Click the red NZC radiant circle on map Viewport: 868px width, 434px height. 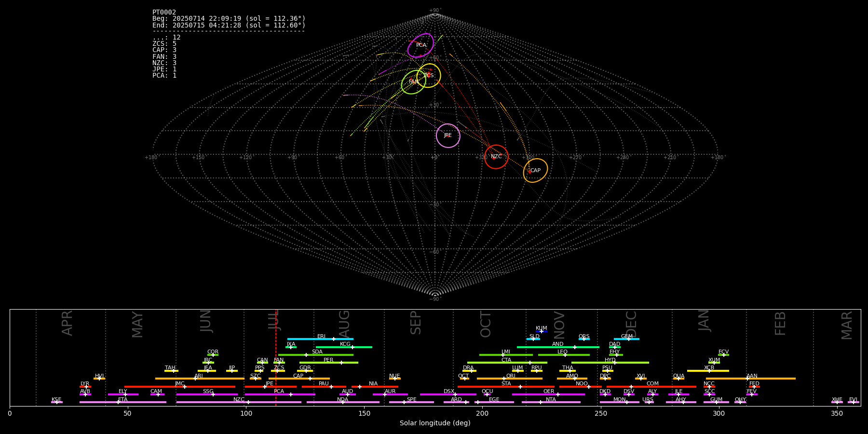point(496,157)
